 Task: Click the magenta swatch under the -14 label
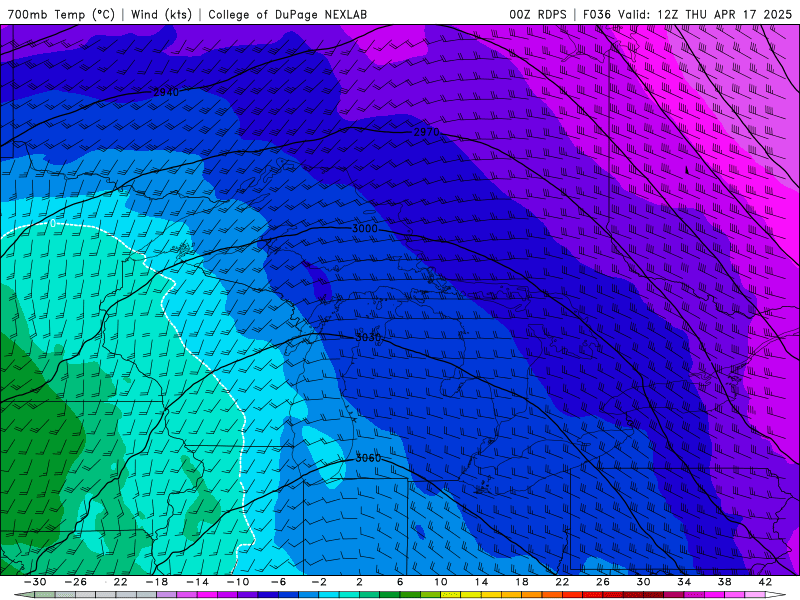(207, 595)
